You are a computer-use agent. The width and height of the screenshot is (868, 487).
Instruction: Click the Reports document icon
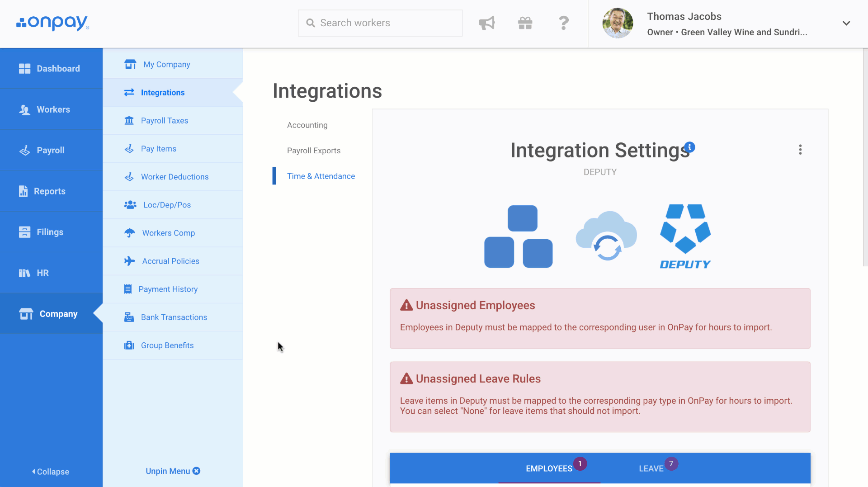(x=23, y=191)
